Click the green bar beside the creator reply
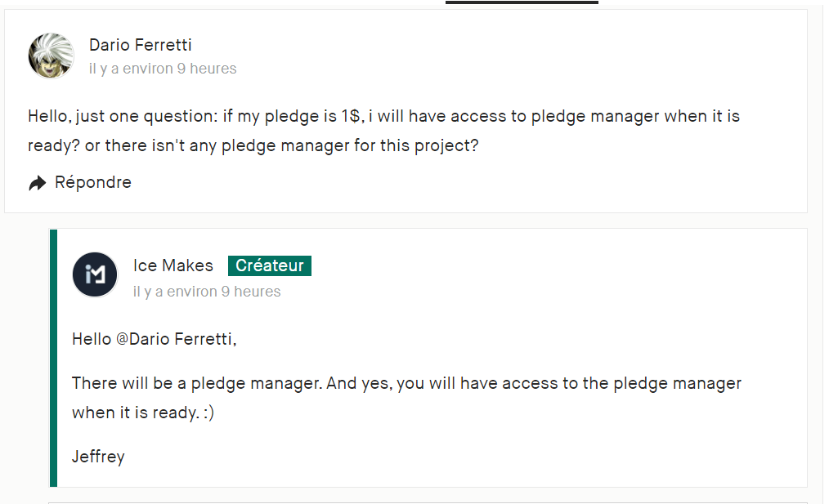This screenshot has height=504, width=829. click(53, 357)
